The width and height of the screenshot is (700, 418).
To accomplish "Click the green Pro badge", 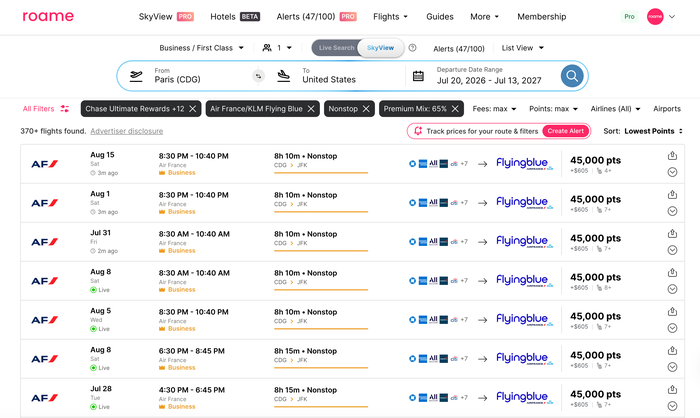I will pos(629,17).
